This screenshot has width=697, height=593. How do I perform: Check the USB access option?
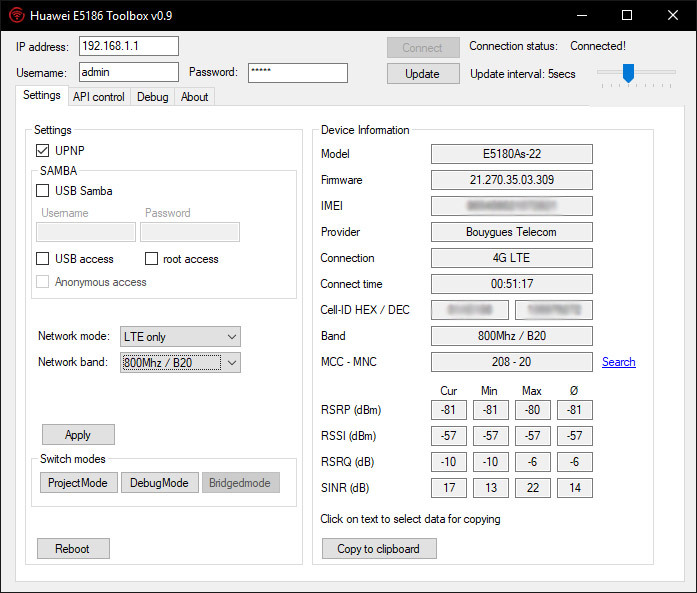(x=42, y=259)
